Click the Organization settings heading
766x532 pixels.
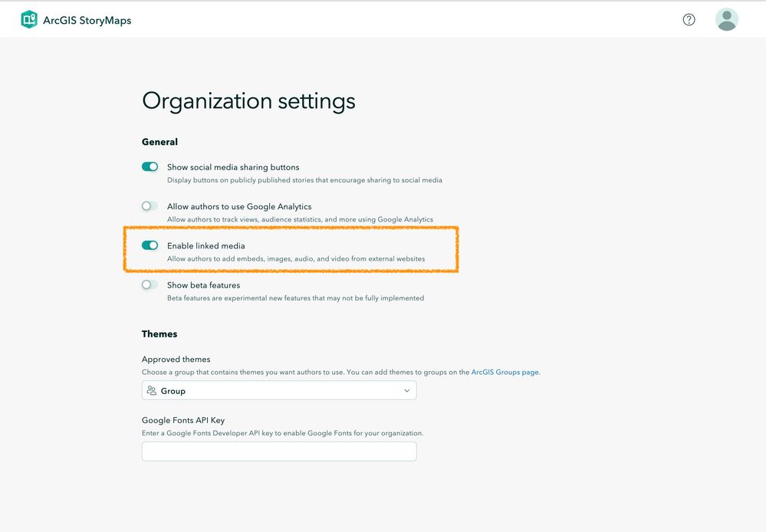point(248,101)
